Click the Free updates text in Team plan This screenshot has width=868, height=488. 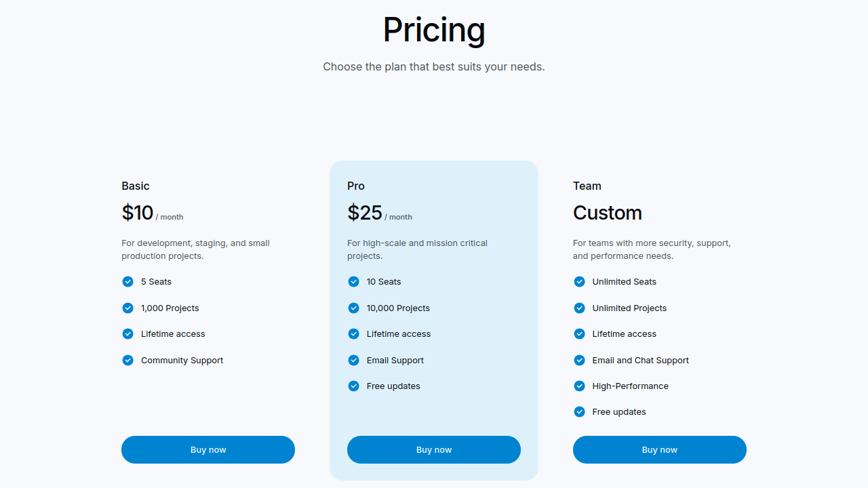point(619,411)
